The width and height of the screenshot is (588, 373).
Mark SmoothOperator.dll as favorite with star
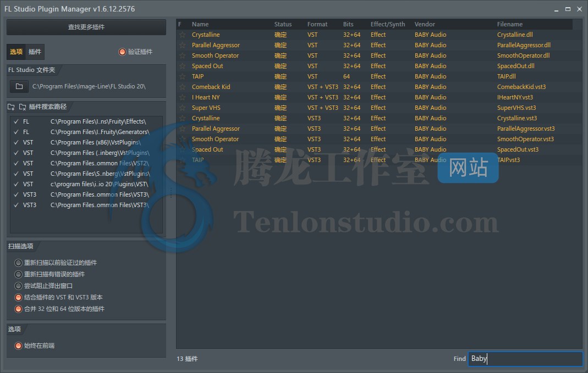[182, 56]
